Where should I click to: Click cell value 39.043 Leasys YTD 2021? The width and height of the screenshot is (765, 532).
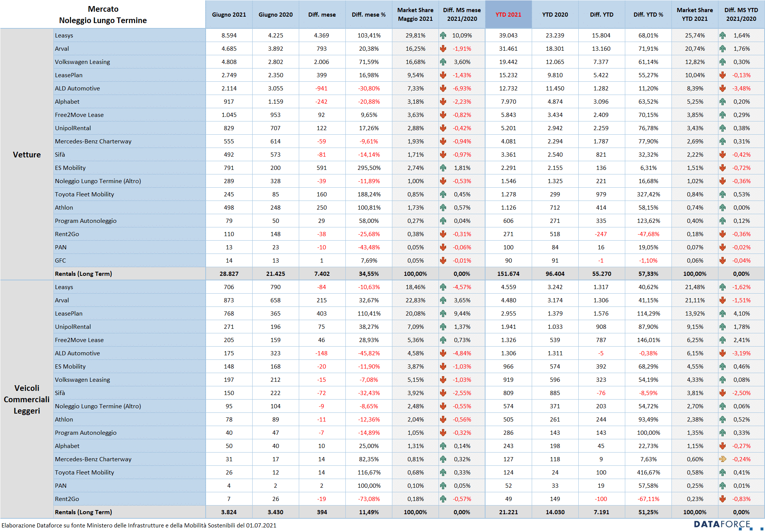[508, 36]
